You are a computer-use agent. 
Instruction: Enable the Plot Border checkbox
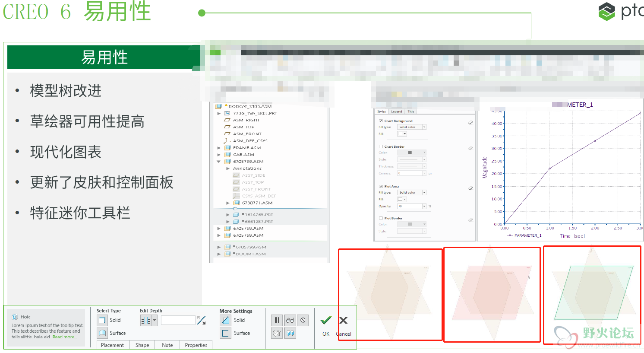381,218
